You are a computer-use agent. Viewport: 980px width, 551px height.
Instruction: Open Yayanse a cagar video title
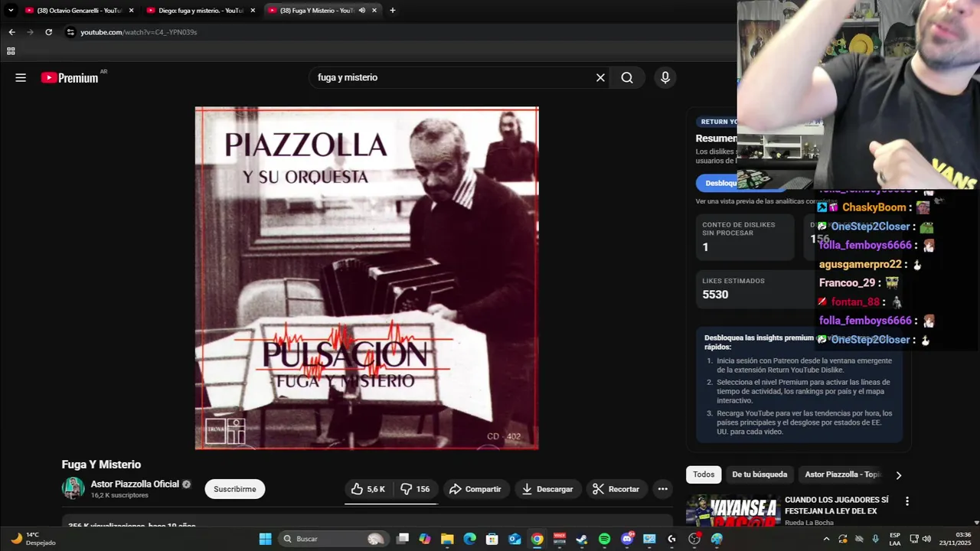coord(837,505)
